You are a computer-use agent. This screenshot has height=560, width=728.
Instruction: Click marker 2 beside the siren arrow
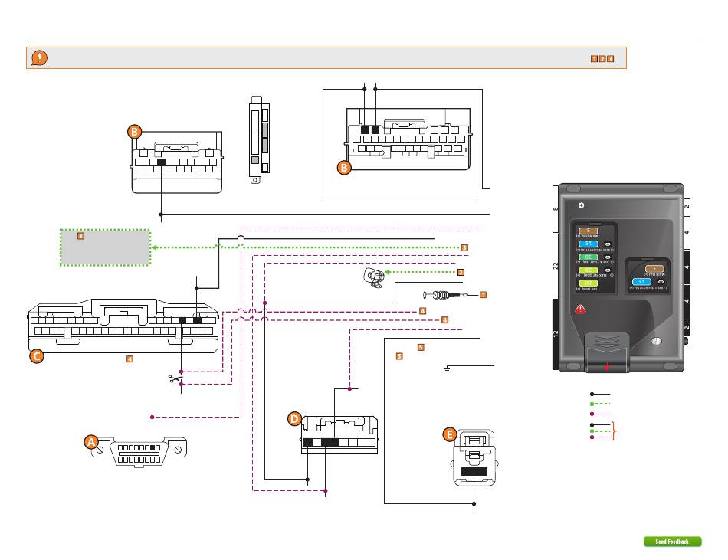coord(461,273)
